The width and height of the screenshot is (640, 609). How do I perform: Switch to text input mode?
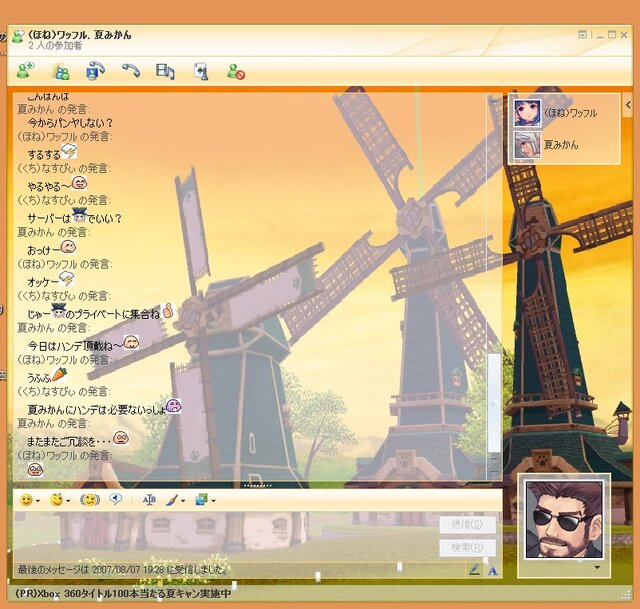coord(493,571)
